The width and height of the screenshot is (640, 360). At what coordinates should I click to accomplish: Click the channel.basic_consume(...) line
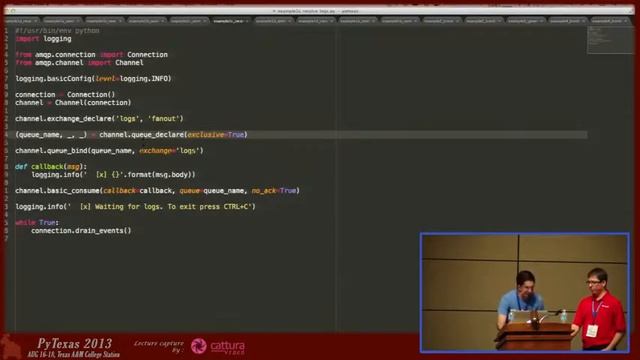[158, 191]
